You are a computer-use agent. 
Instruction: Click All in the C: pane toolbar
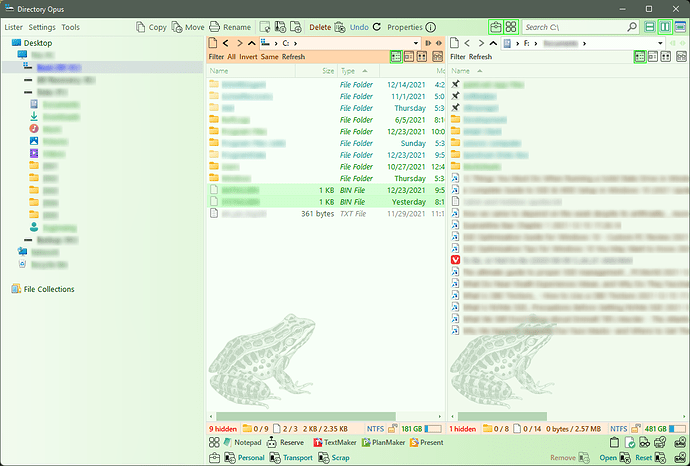coord(231,57)
